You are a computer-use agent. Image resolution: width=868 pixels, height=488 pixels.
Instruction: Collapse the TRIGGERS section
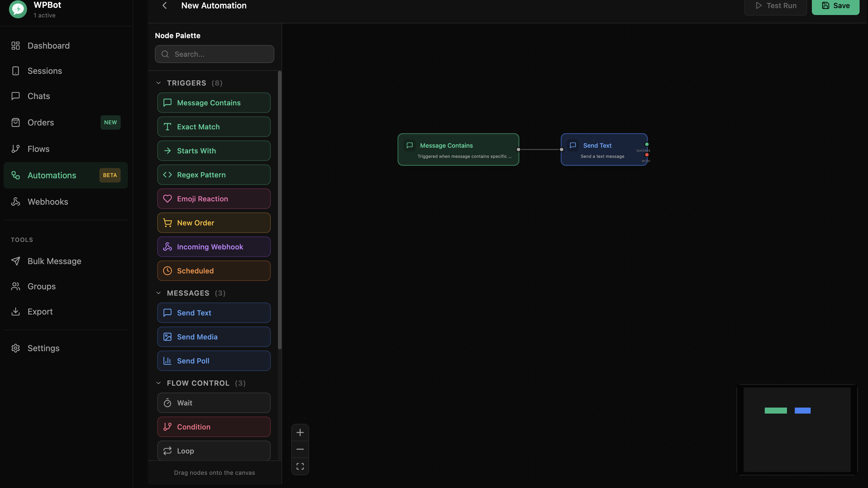point(159,83)
